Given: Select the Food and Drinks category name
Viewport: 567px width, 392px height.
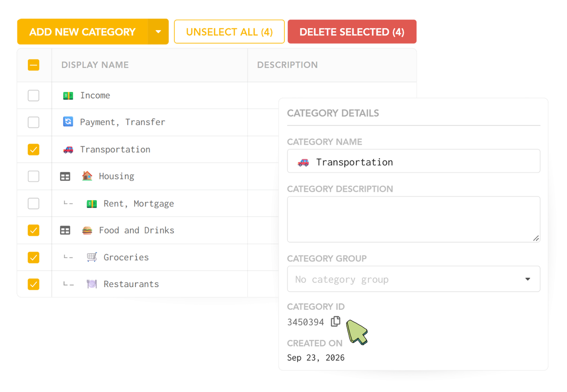Looking at the screenshot, I should [x=137, y=230].
